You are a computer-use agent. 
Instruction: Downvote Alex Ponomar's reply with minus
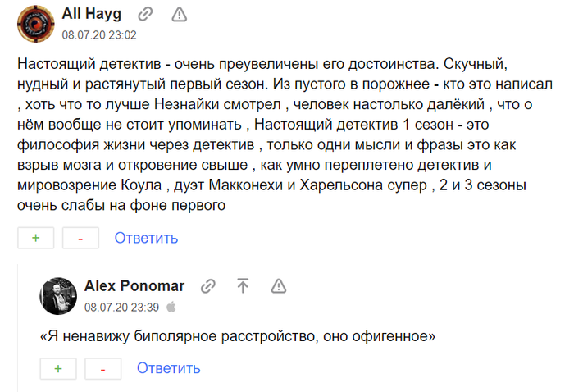[x=103, y=368]
